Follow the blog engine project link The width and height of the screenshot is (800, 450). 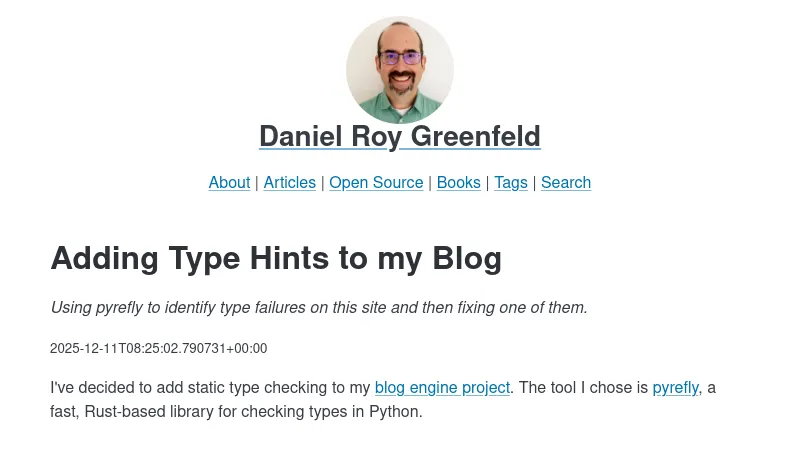click(x=442, y=387)
